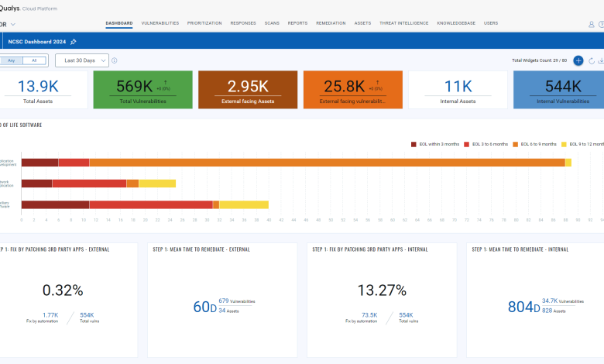Screen dimensions: 604x364
Task: Click 804D mean time to remediate value
Action: (x=524, y=307)
